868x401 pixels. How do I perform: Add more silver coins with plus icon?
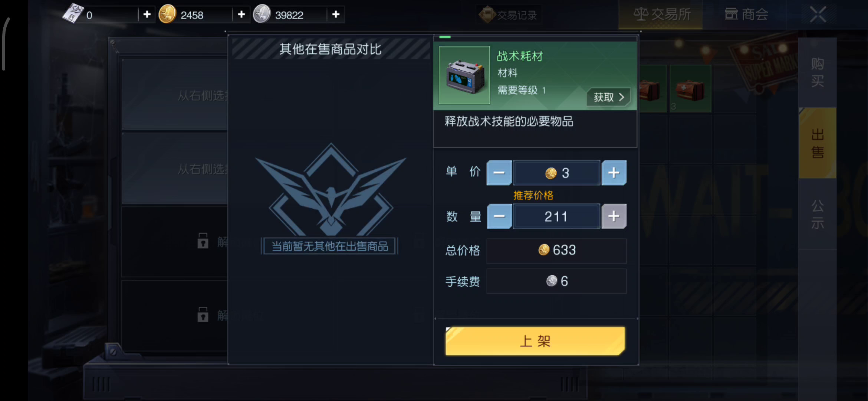336,14
